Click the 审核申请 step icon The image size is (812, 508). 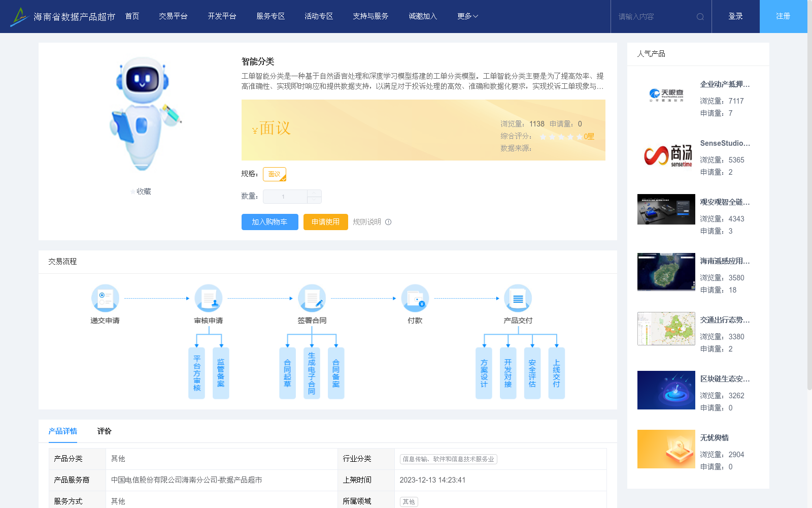click(209, 298)
